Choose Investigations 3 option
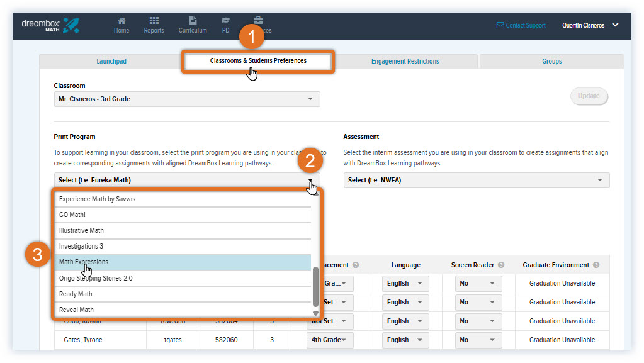This screenshot has height=363, width=644. pos(183,247)
